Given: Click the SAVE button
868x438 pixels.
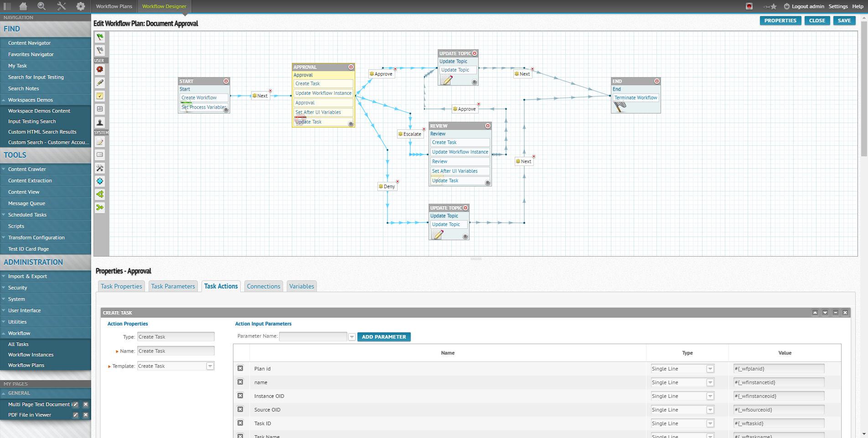Looking at the screenshot, I should coord(844,21).
